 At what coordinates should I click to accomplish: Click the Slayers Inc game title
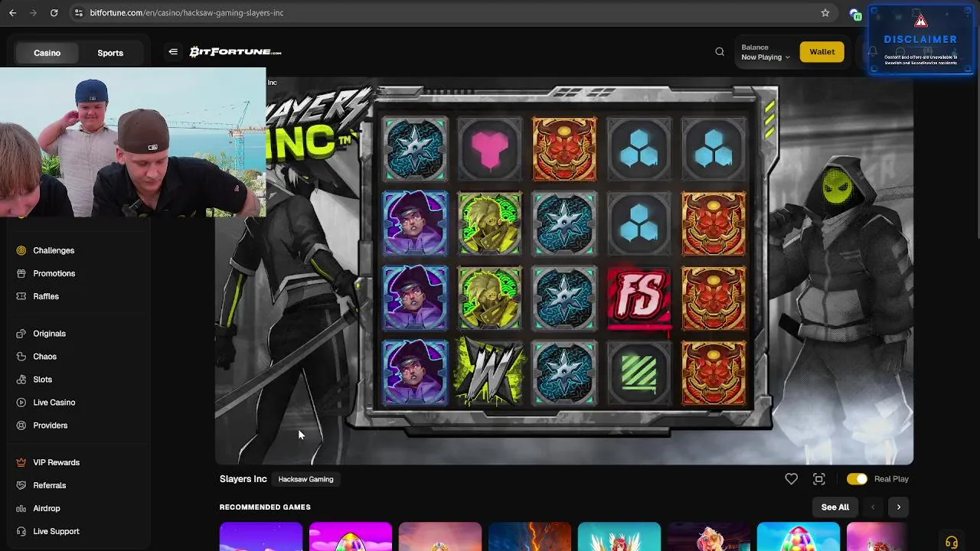click(x=243, y=479)
